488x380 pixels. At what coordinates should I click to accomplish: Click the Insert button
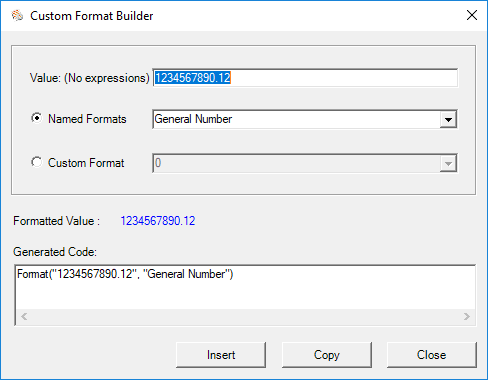point(221,355)
